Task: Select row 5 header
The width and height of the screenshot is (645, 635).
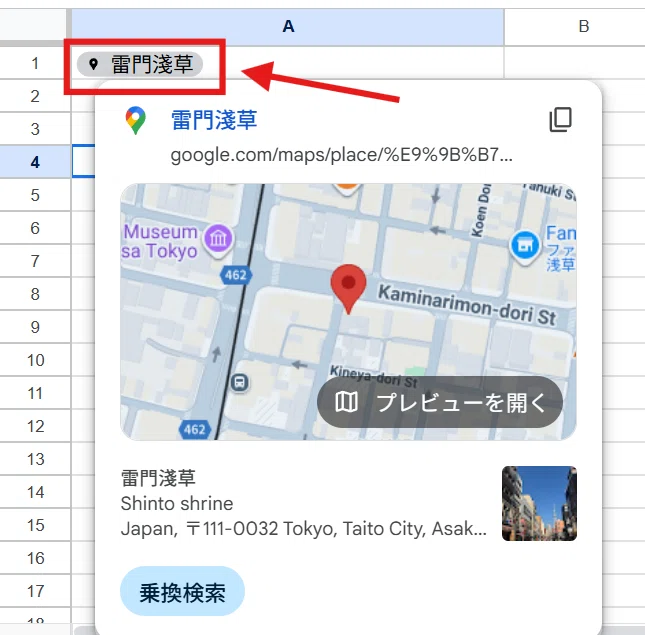Action: point(35,195)
